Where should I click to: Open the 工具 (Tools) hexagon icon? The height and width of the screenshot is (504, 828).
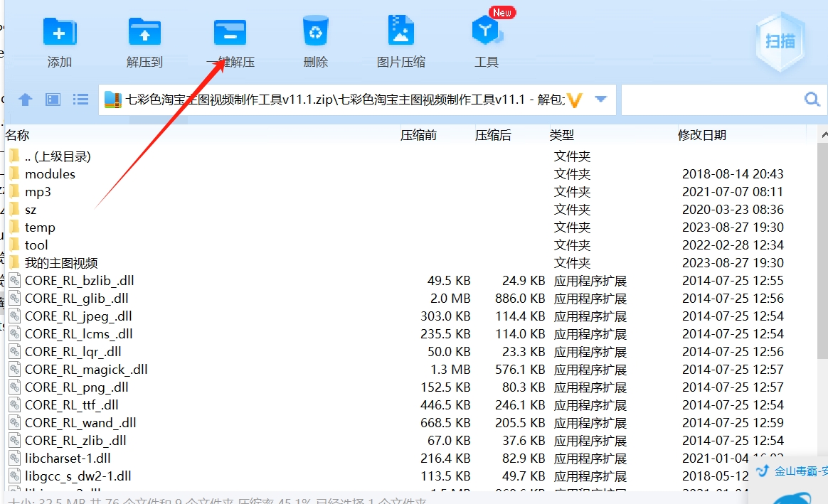pos(487,30)
